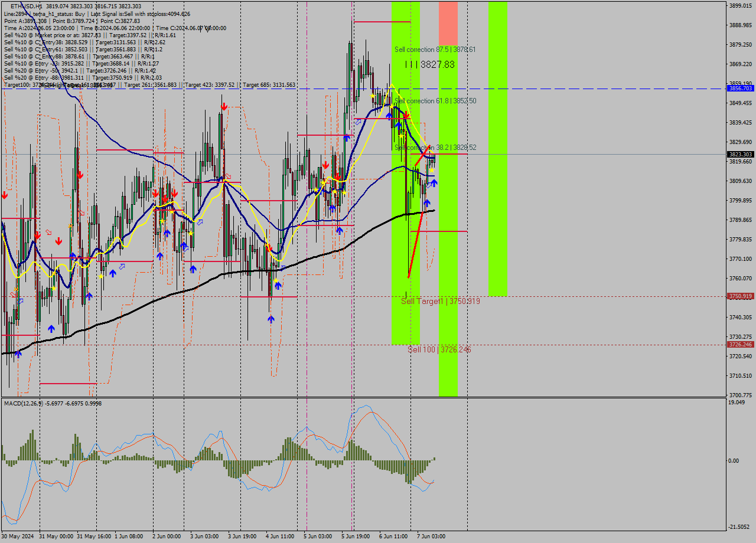Click the Sell Target1 3750.919 label

coord(440,301)
